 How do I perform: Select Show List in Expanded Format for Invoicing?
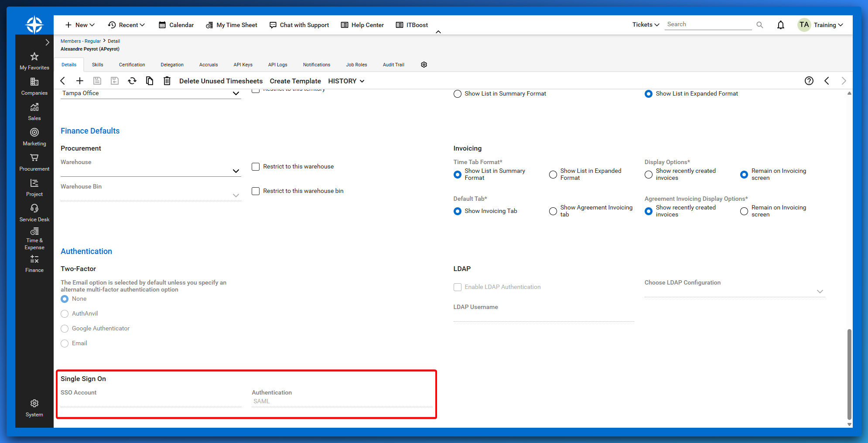(553, 175)
